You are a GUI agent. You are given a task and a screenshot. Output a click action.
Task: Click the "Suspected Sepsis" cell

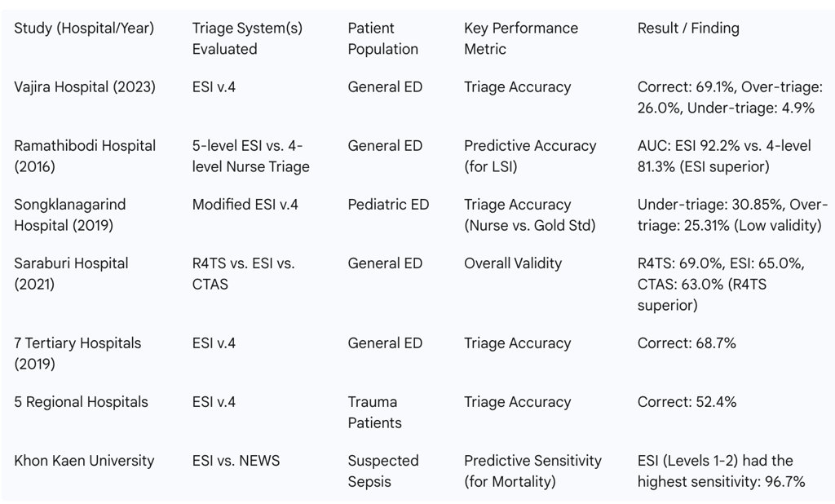point(383,471)
